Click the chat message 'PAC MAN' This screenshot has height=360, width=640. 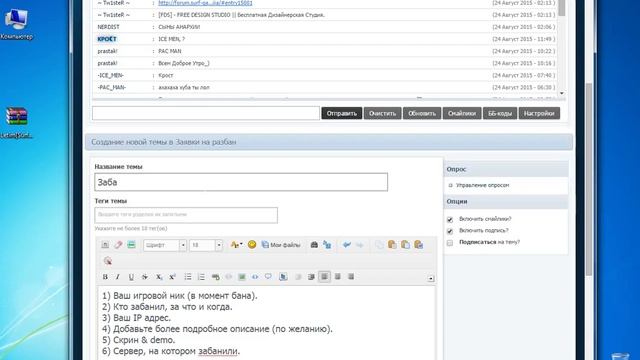[170, 51]
